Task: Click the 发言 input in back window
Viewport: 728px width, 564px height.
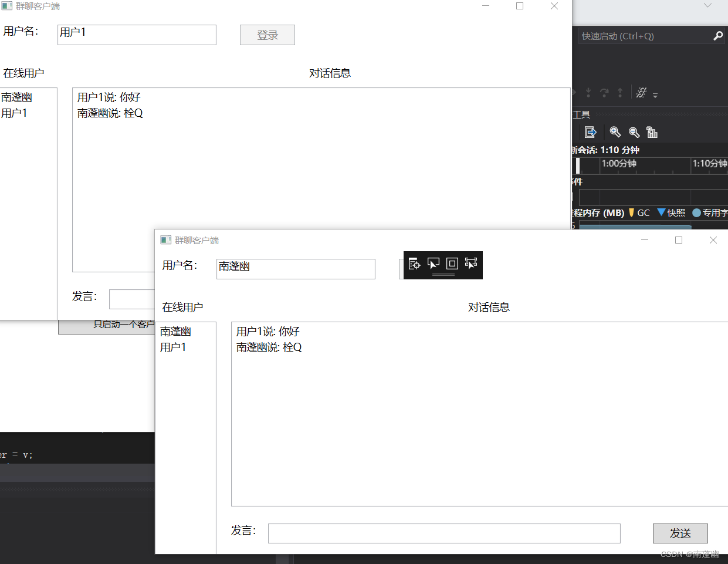Action: point(132,299)
